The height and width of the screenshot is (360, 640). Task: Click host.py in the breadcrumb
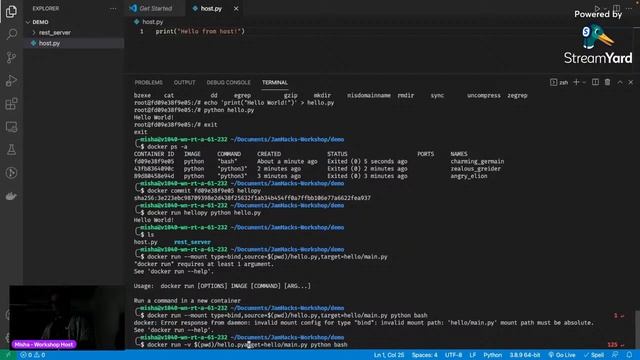pos(152,22)
